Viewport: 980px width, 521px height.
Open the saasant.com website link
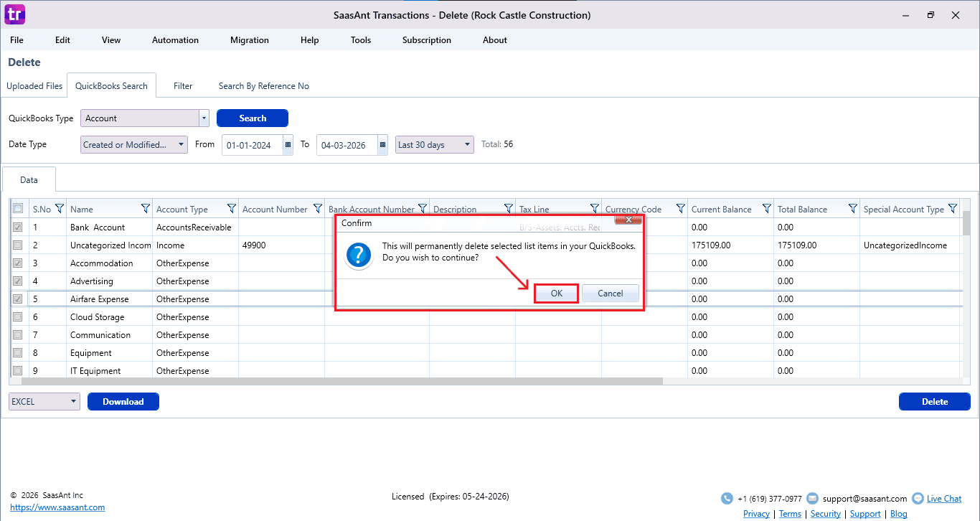tap(57, 507)
